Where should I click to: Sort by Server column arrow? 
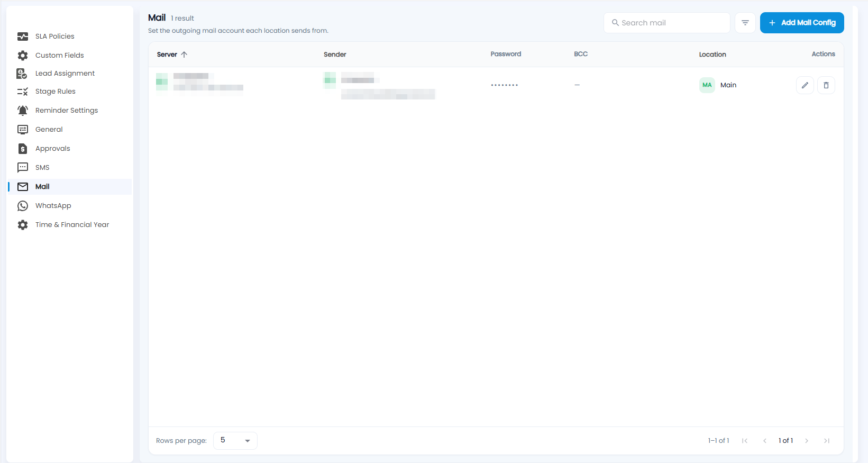point(184,55)
